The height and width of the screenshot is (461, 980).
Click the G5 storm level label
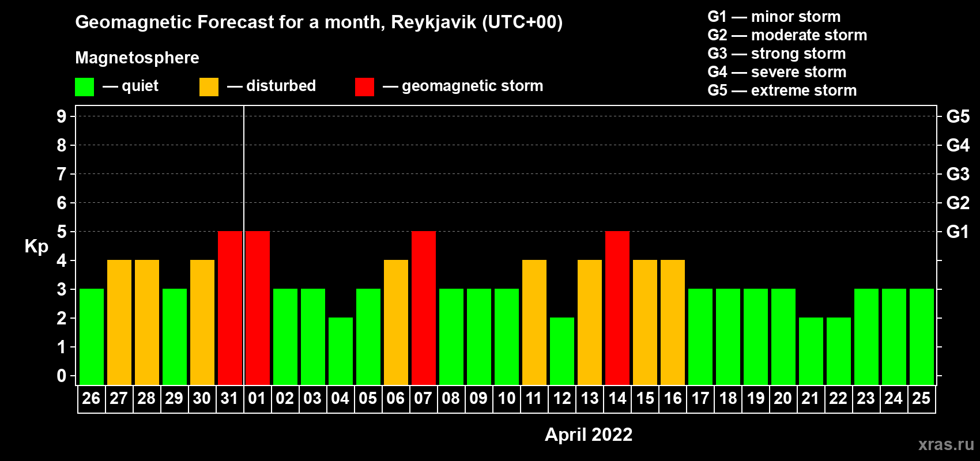coord(958,116)
